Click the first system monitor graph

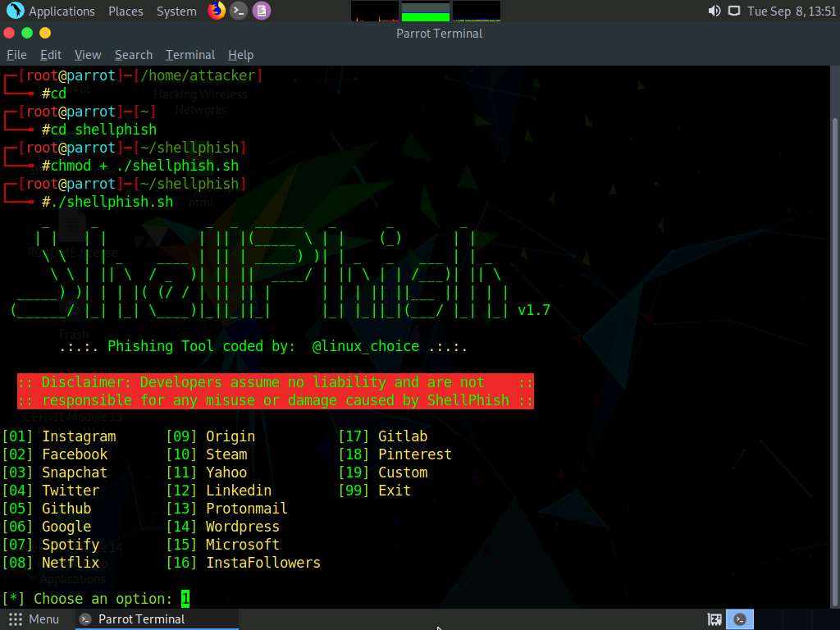click(374, 11)
